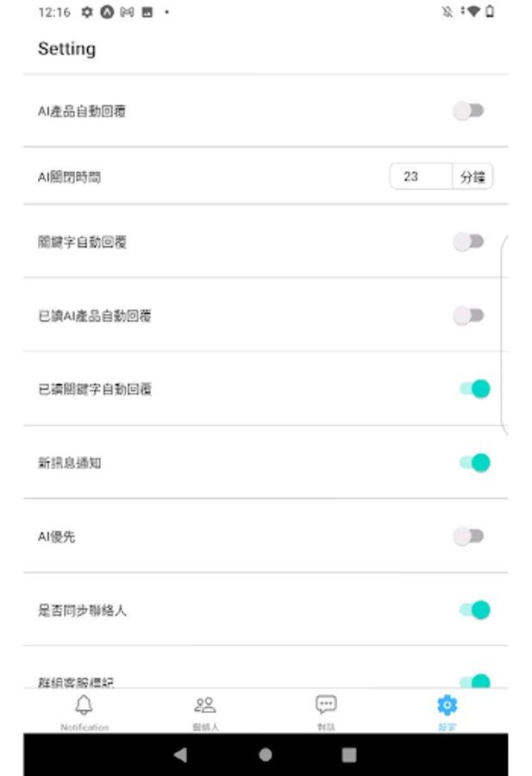Tap the status bar settings gear icon
This screenshot has height=776, width=532.
point(87,12)
